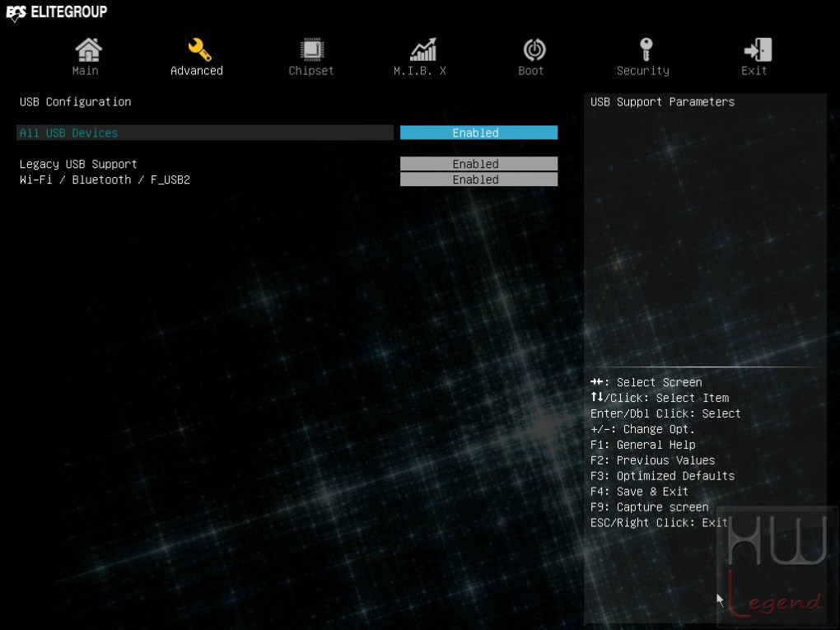
Task: Click the F3: Optimized Defaults line
Action: click(x=663, y=476)
